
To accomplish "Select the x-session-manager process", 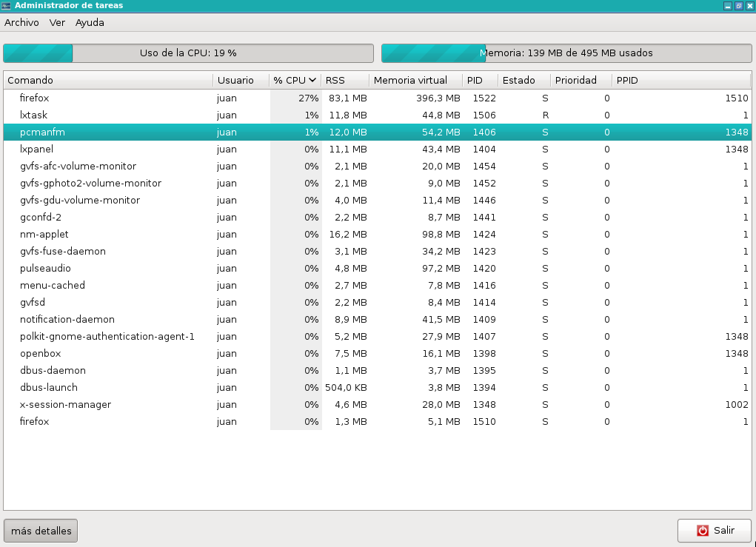I will click(377, 405).
